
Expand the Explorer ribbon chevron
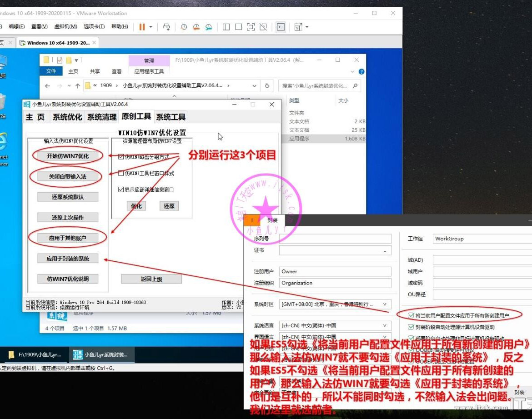click(352, 71)
